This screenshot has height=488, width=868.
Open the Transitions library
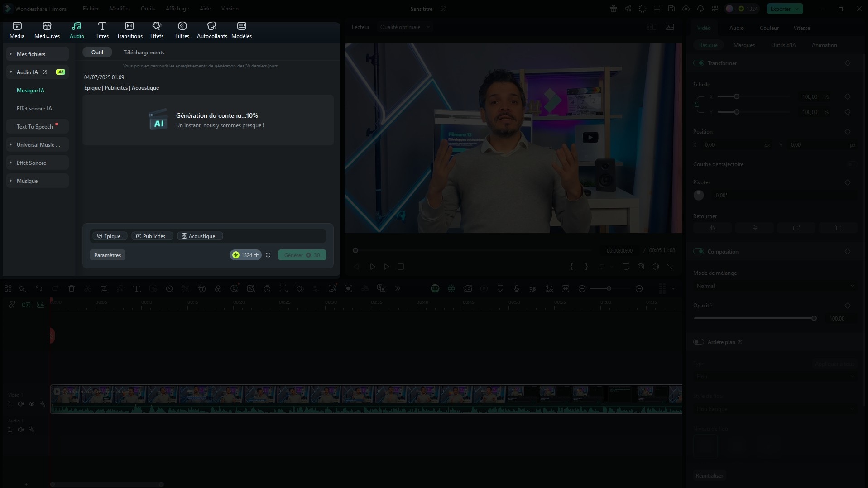coord(129,30)
